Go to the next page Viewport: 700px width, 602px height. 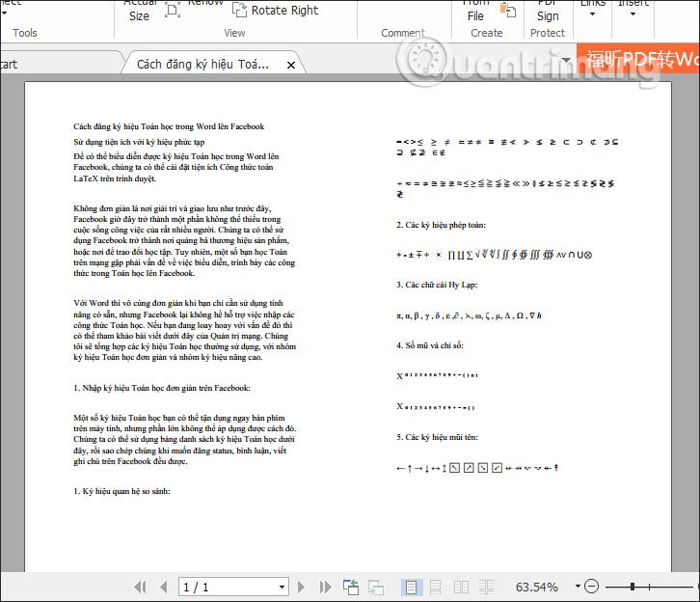[x=301, y=587]
